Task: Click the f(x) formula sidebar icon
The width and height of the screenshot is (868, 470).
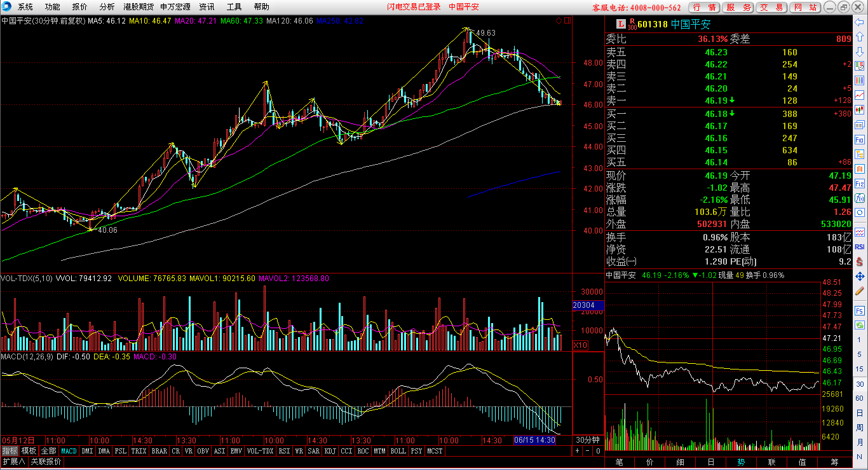Action: [x=860, y=198]
